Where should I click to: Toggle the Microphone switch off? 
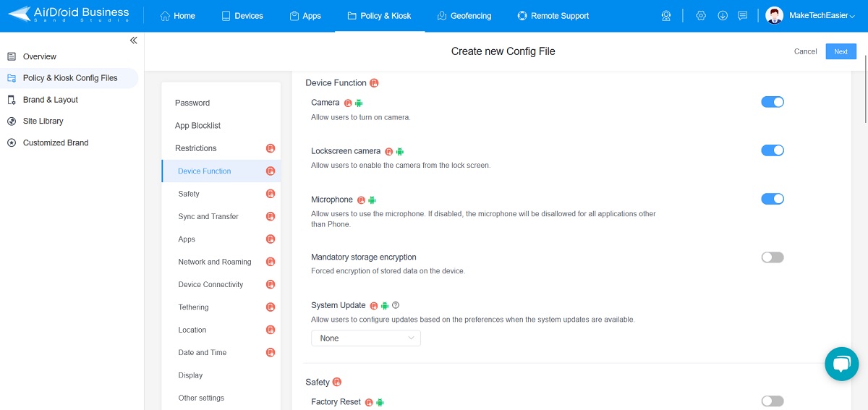pyautogui.click(x=772, y=199)
